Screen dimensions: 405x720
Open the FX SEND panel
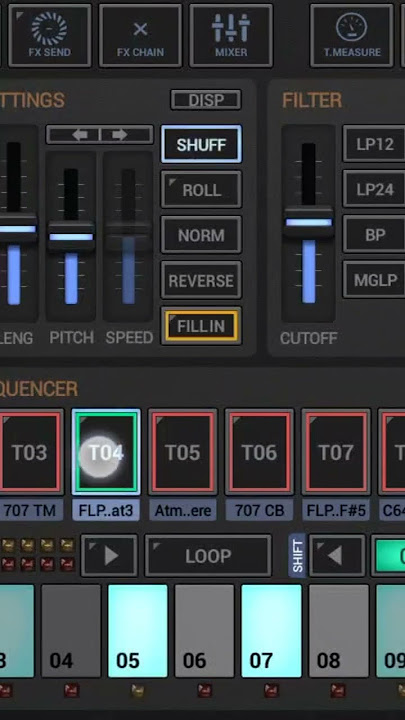click(50, 35)
